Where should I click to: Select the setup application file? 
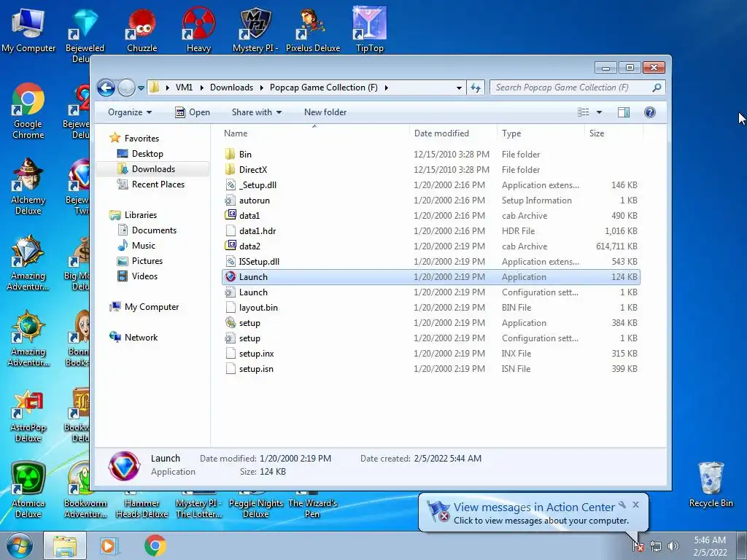(x=430, y=323)
